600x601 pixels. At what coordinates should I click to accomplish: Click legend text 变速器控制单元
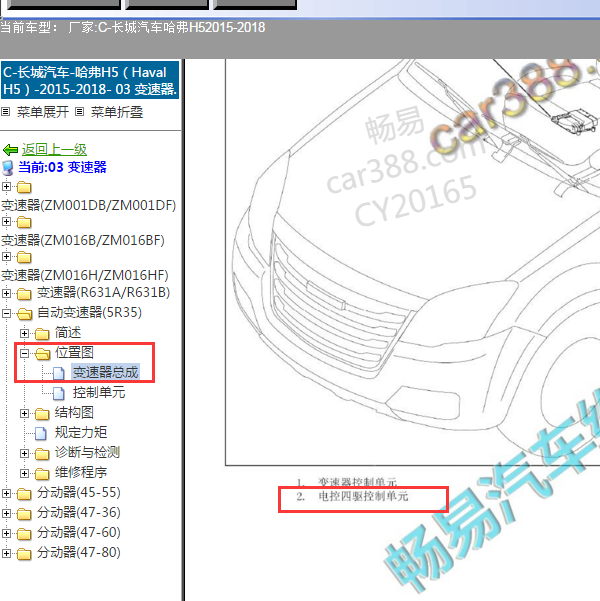[x=357, y=482]
